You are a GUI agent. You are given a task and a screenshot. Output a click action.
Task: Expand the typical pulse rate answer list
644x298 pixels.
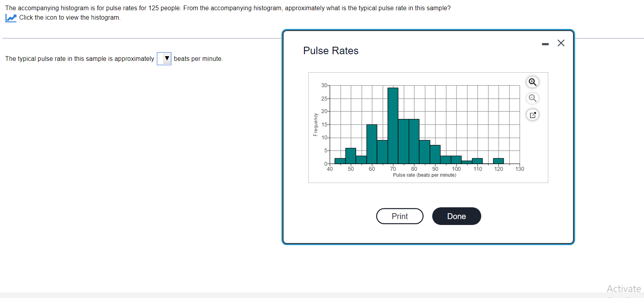pos(164,59)
